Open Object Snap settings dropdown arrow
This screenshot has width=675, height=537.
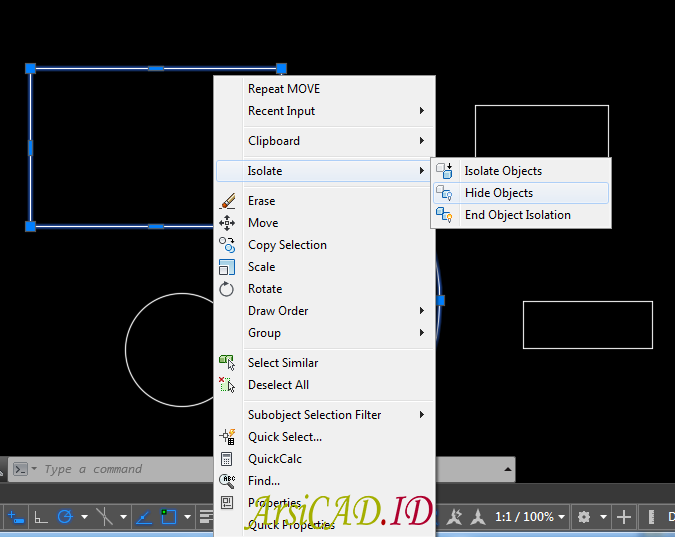(x=188, y=517)
